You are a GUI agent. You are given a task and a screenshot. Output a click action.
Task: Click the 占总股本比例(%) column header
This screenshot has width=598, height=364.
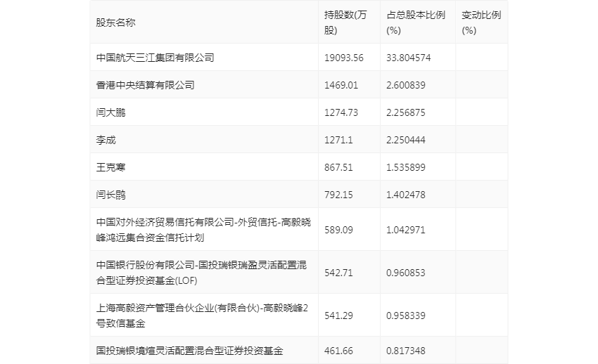pyautogui.click(x=416, y=22)
